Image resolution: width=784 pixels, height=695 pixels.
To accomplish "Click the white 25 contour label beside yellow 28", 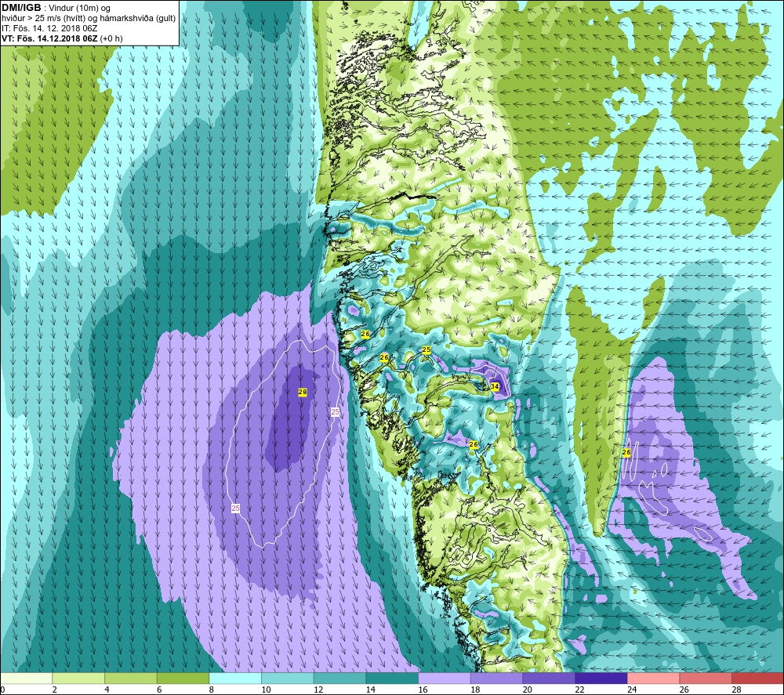I will point(335,411).
